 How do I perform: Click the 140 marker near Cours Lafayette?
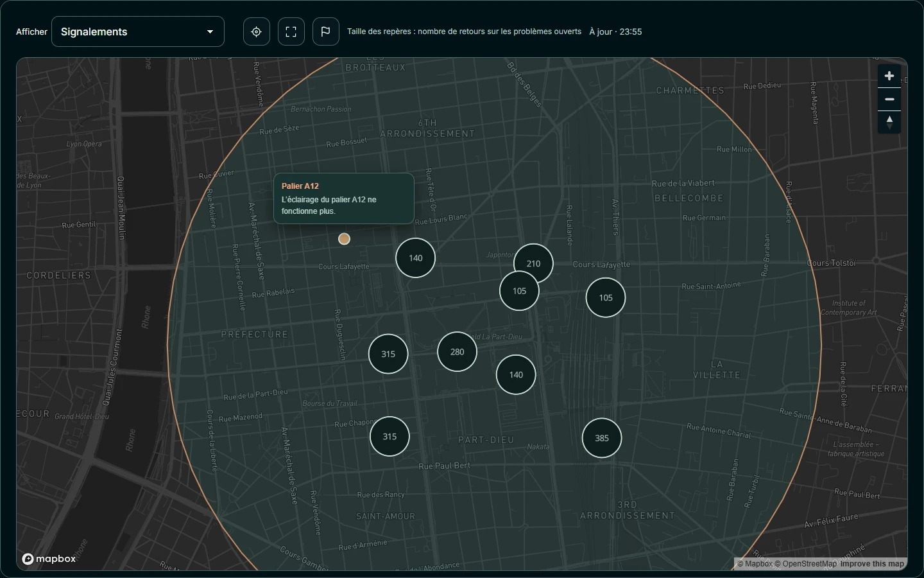click(416, 258)
